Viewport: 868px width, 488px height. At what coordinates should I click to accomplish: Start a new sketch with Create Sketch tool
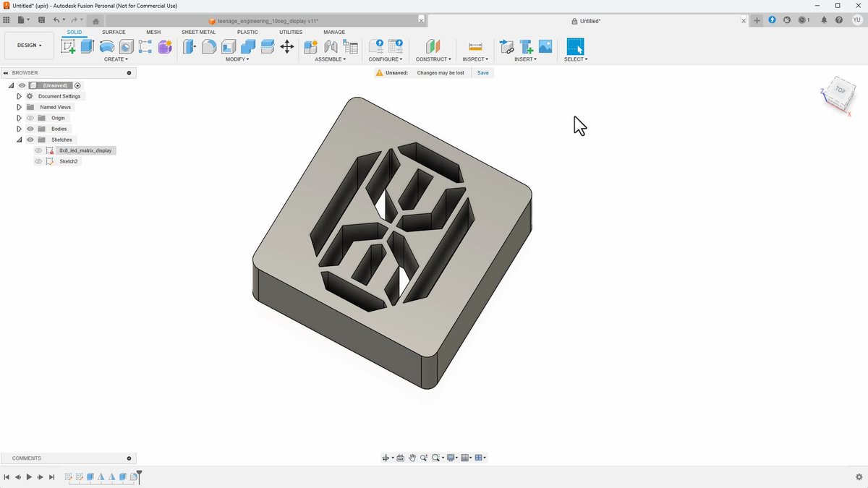68,47
